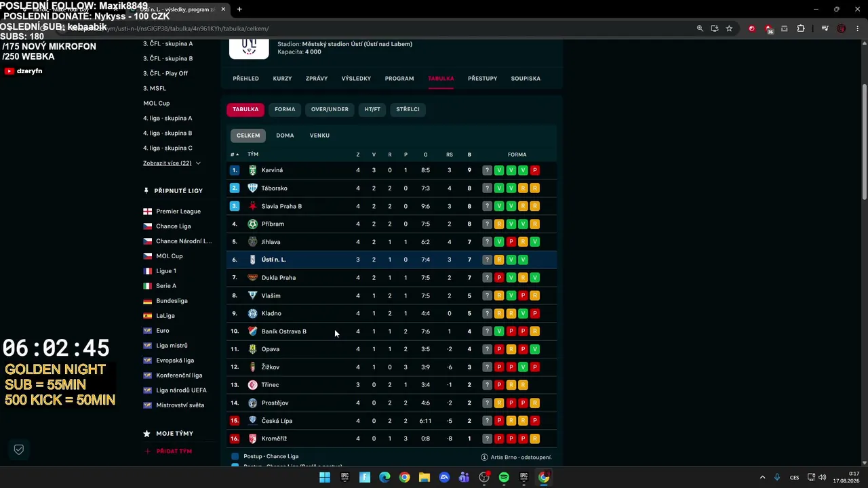This screenshot has width=868, height=488.
Task: Select the CELKEM overall table filter
Action: (x=248, y=136)
